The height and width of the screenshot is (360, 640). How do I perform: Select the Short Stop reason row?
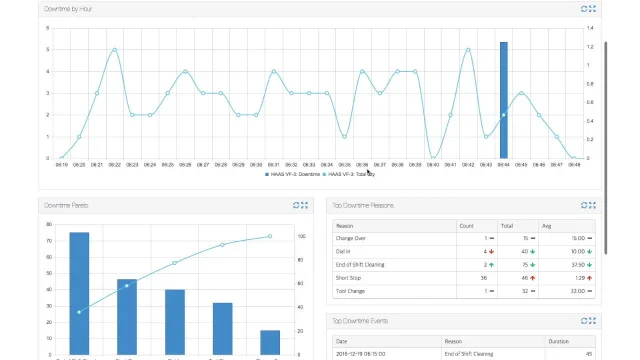pyautogui.click(x=464, y=278)
